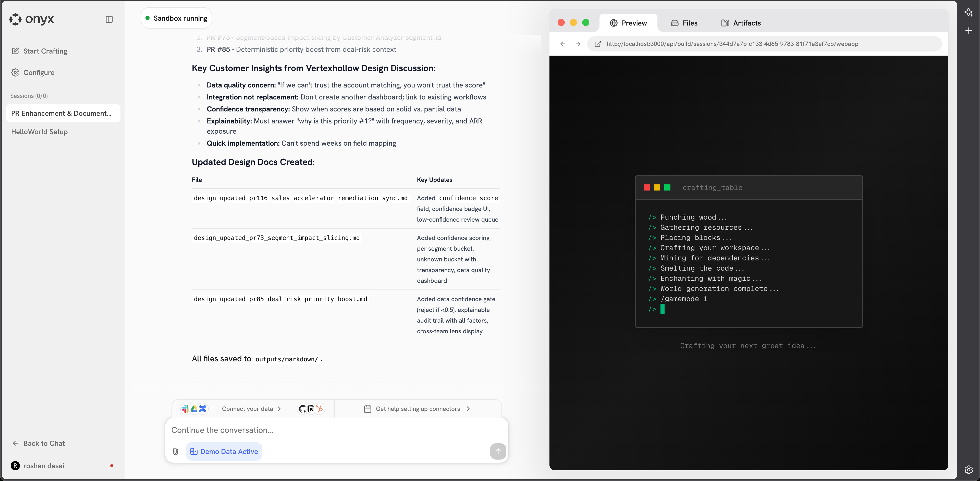Viewport: 980px width, 481px height.
Task: Toggle the Demo Data Active chip
Action: [224, 451]
